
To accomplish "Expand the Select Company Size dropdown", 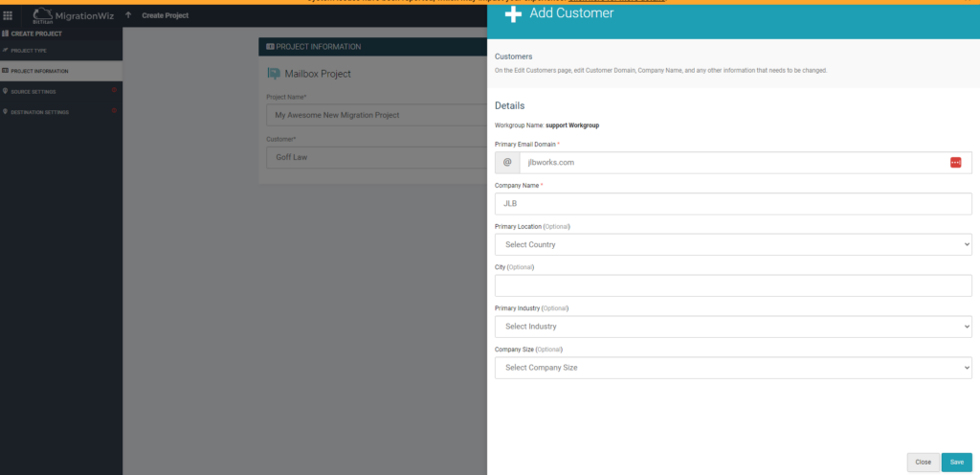I will pos(733,368).
